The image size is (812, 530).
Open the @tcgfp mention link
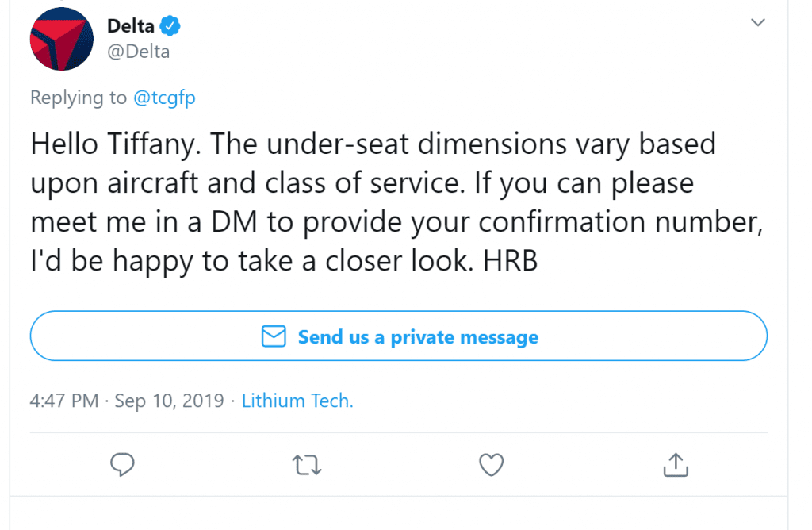[164, 98]
